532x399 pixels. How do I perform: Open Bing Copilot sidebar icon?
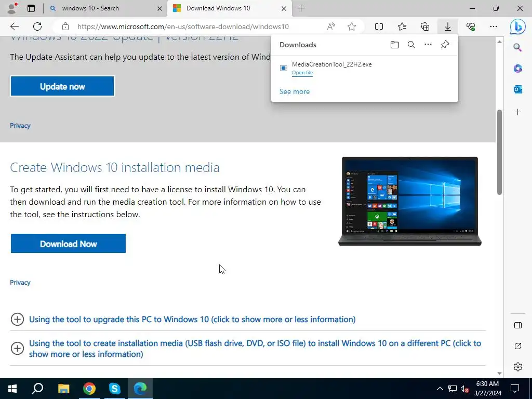518,26
